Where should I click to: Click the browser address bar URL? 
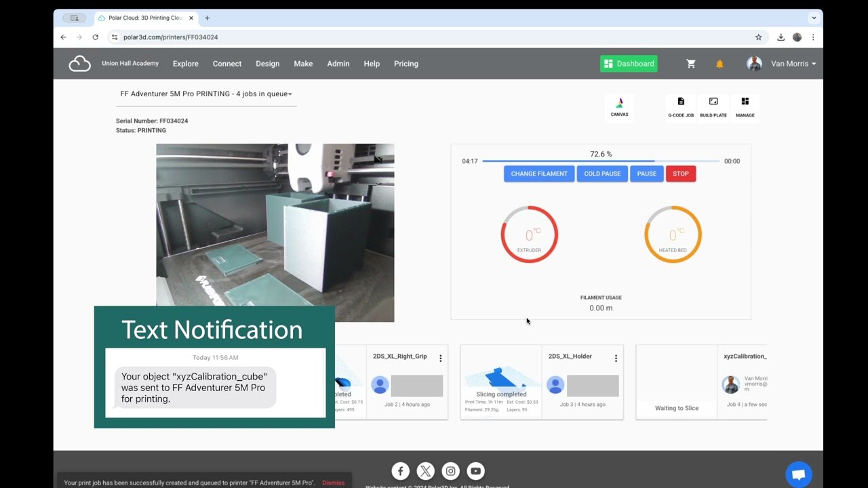coord(170,37)
